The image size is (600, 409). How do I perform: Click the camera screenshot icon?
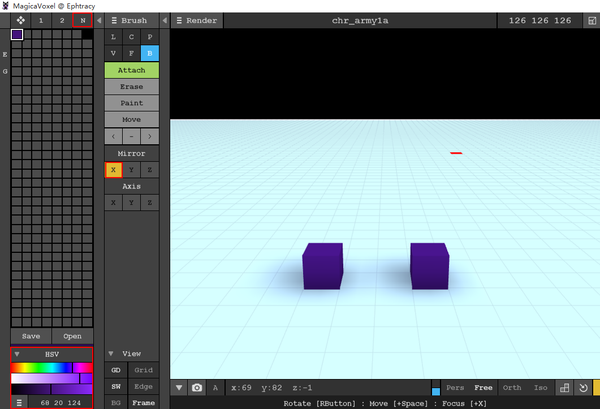(x=197, y=388)
